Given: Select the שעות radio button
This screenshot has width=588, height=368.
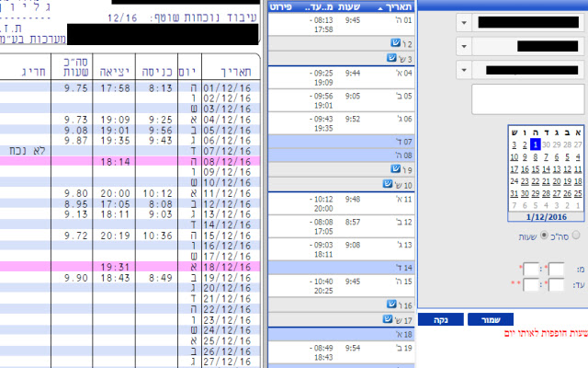Looking at the screenshot, I should pyautogui.click(x=544, y=236).
